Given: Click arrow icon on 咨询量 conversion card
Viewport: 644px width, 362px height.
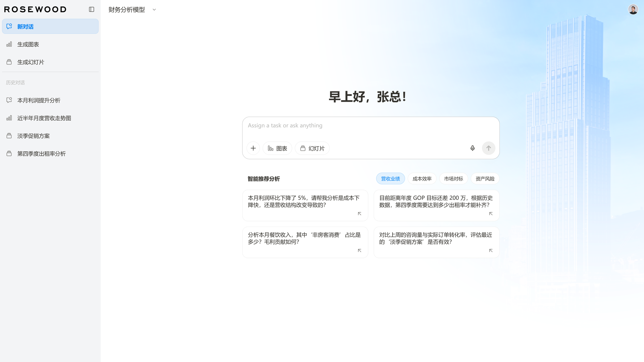Looking at the screenshot, I should (491, 251).
